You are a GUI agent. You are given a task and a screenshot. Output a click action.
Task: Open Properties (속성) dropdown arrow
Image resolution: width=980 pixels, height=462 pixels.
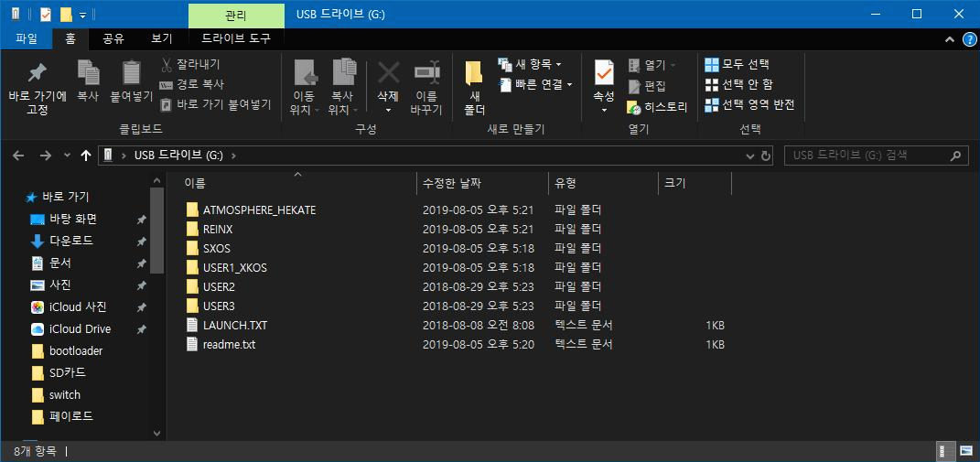point(604,111)
